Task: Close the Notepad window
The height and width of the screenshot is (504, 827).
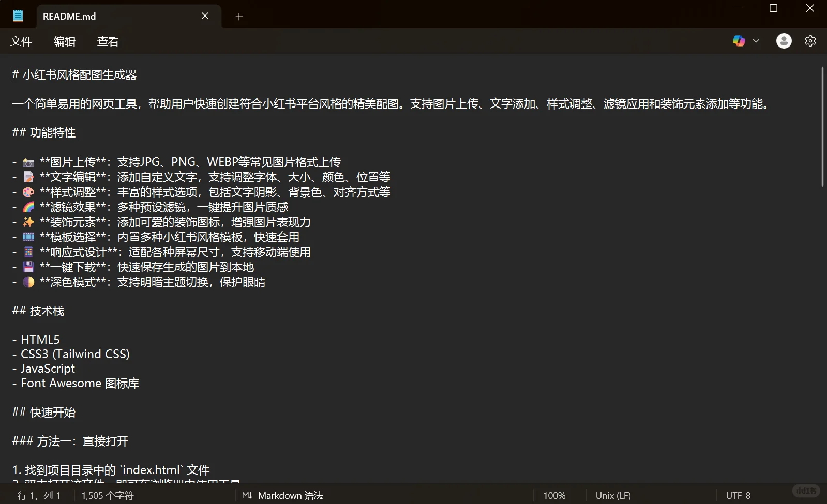Action: click(x=810, y=8)
